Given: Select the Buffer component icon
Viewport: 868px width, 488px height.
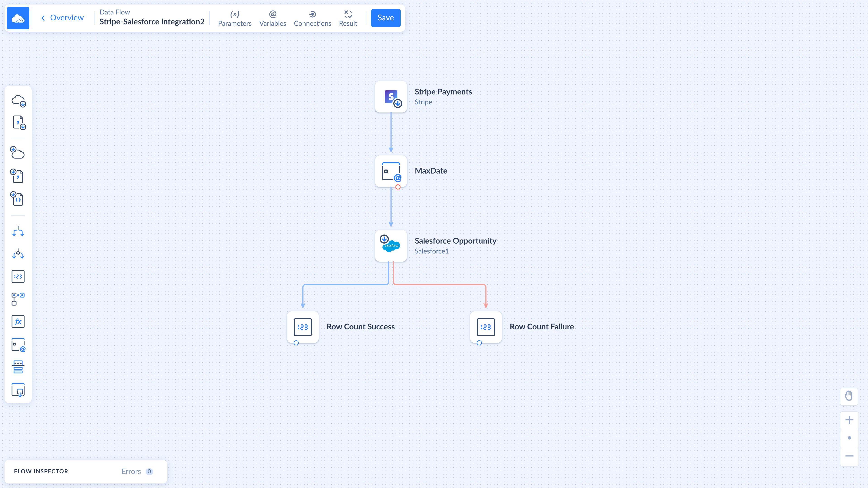Looking at the screenshot, I should pos(18,367).
